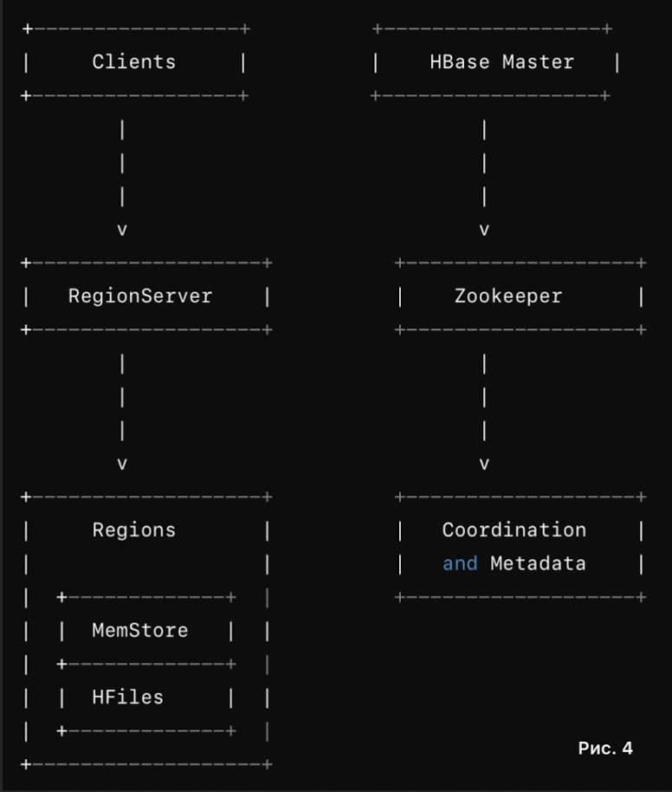Click the Regions heading text
Viewport: 672px width, 792px height.
coord(133,529)
